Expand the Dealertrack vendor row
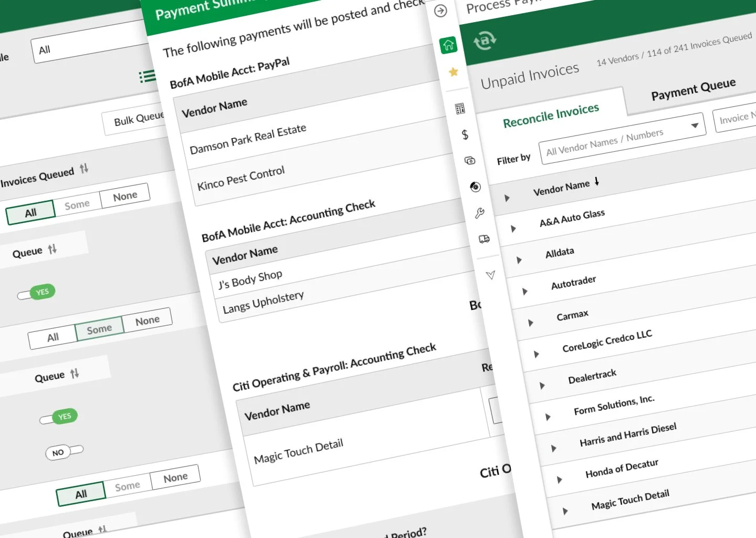This screenshot has width=756, height=538. [x=542, y=386]
